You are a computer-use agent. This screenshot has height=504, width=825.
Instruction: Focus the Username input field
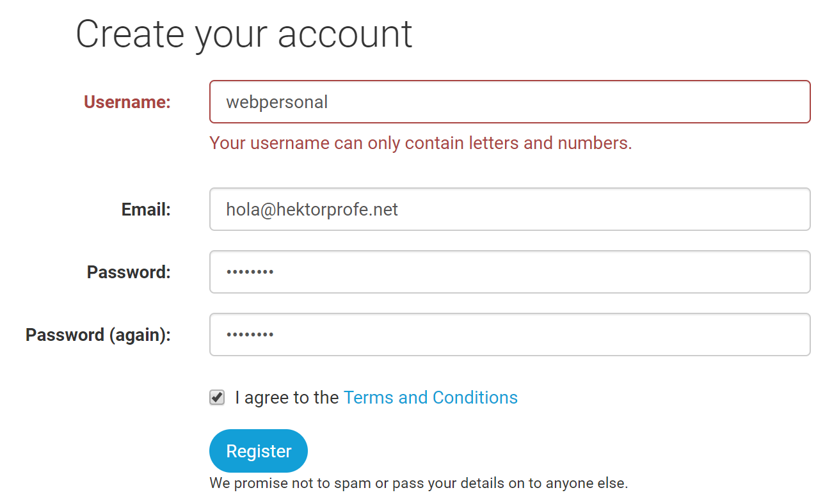(x=510, y=102)
